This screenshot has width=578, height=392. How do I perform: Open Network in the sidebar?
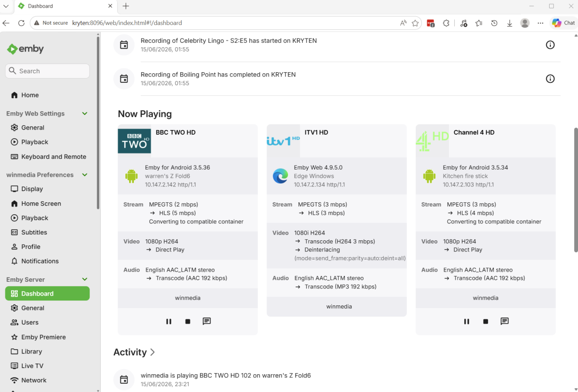pyautogui.click(x=47, y=380)
